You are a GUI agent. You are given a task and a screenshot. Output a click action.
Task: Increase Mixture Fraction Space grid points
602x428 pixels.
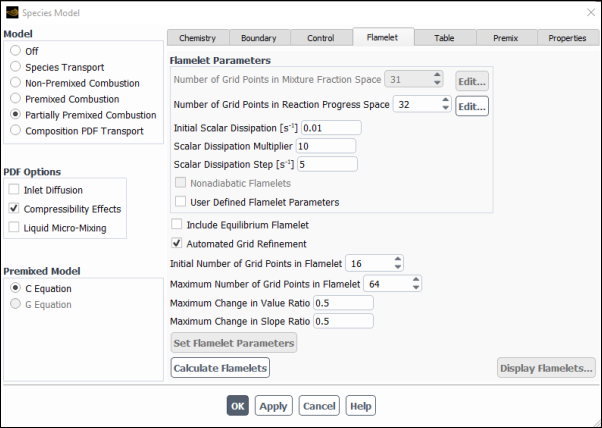(437, 75)
